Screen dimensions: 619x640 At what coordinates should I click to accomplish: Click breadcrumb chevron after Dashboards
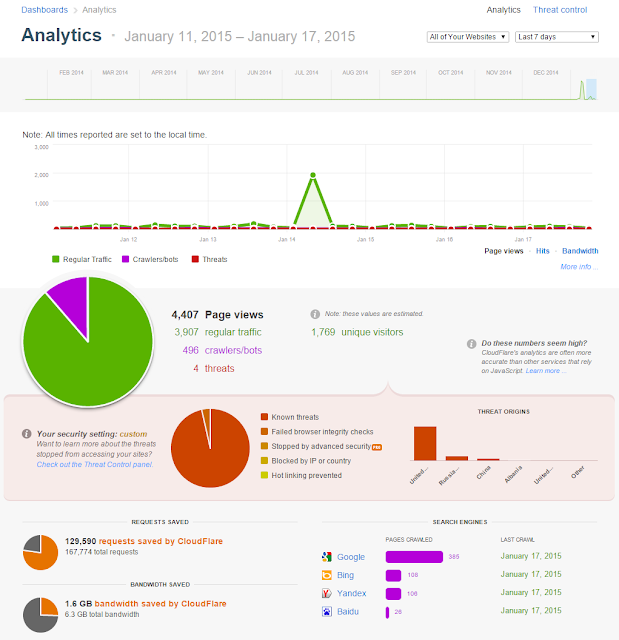75,10
